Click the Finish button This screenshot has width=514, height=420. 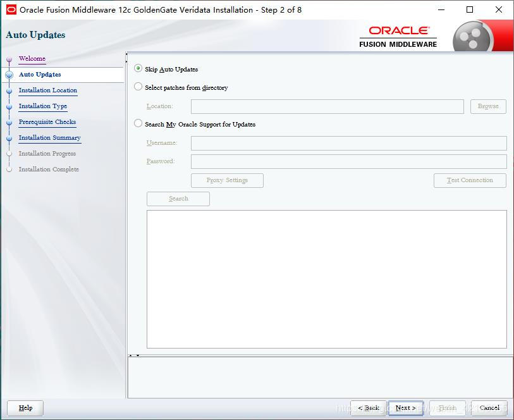[x=448, y=408]
